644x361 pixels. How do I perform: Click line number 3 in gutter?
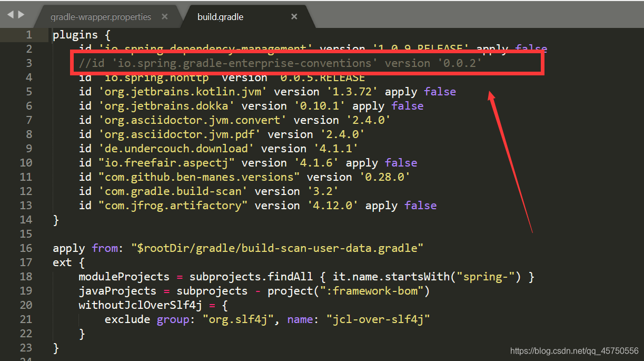pos(28,63)
